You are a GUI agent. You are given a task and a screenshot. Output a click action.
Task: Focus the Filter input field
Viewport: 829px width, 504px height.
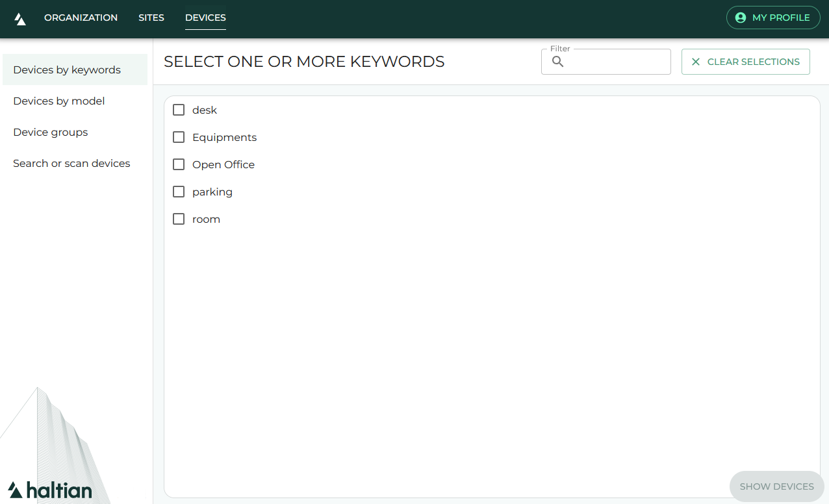pos(606,62)
